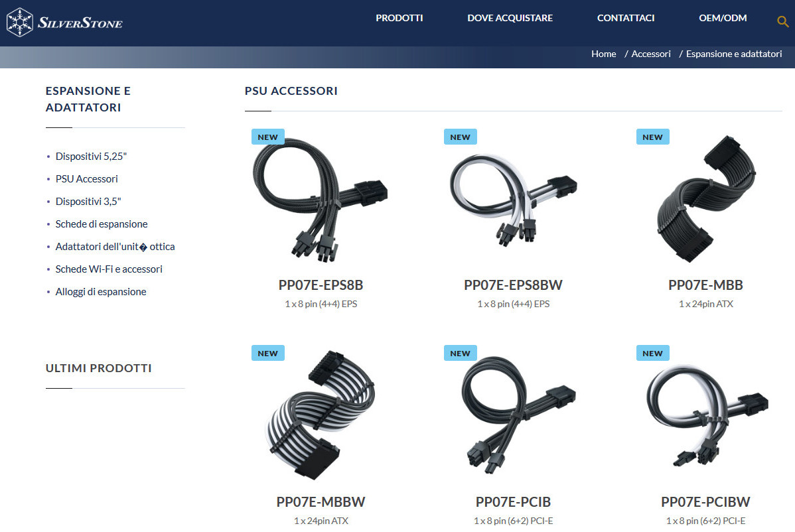The width and height of the screenshot is (795, 532).
Task: Open the search magnifier icon
Action: [x=783, y=21]
